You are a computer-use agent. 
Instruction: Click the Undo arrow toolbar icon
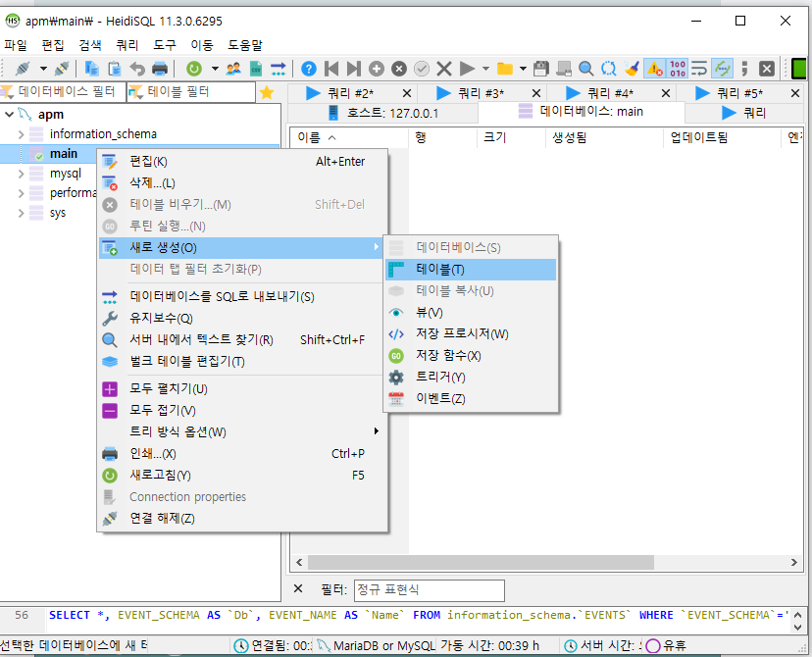[137, 69]
